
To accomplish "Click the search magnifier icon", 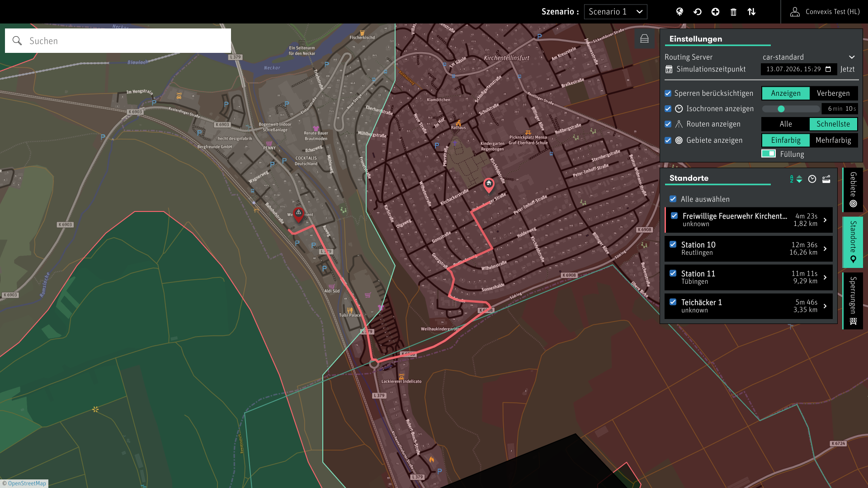I will pos(17,41).
